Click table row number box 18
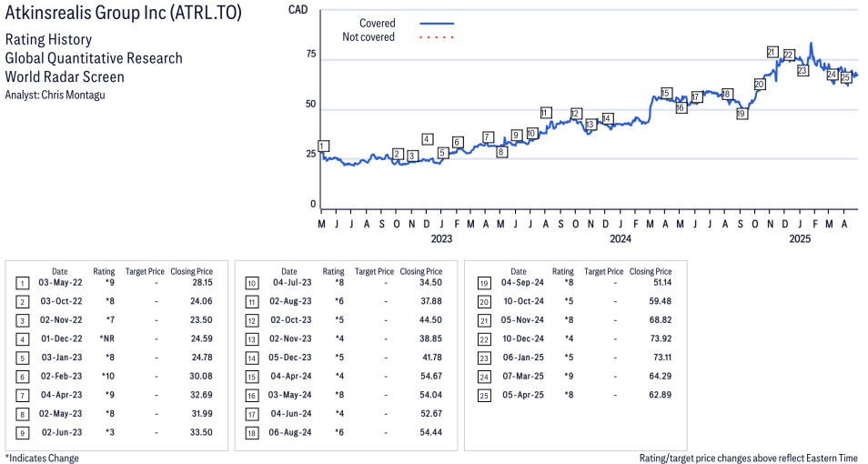The height and width of the screenshot is (464, 868). 252,433
